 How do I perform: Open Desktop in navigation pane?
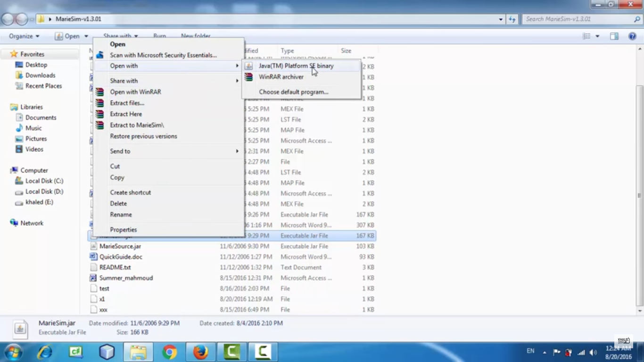(36, 65)
